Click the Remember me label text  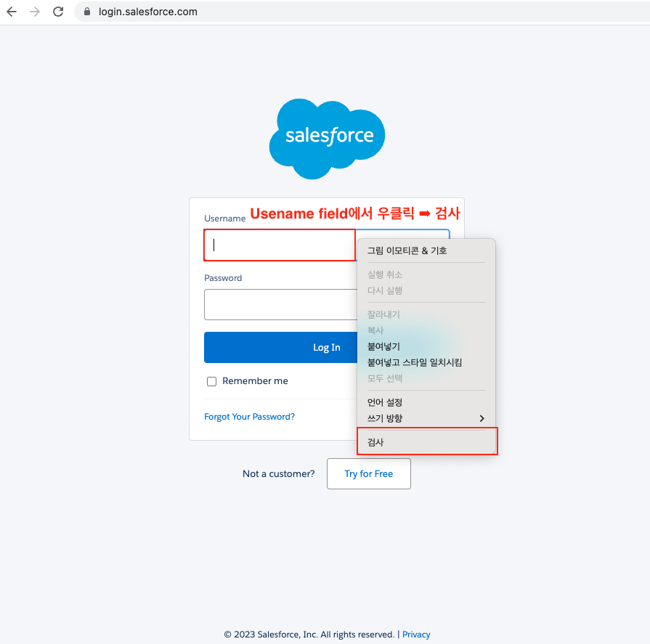(x=255, y=381)
